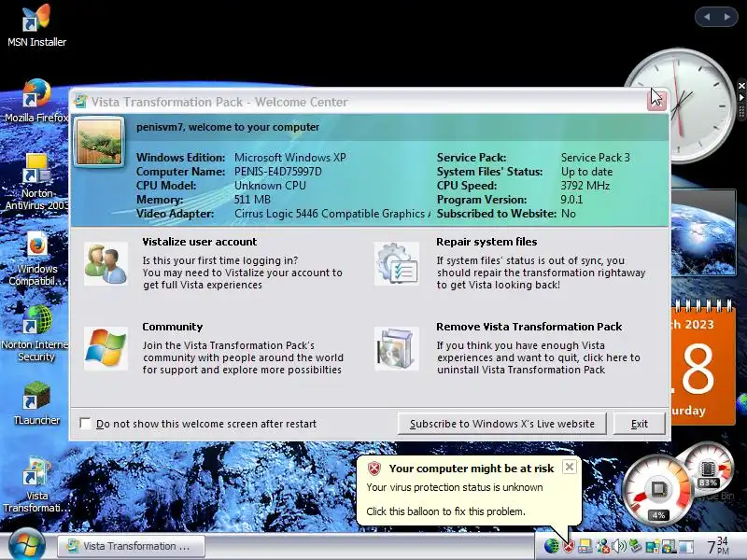Open the MSN Installer desktop shortcut
Screen dimensions: 747x560
pos(36,25)
